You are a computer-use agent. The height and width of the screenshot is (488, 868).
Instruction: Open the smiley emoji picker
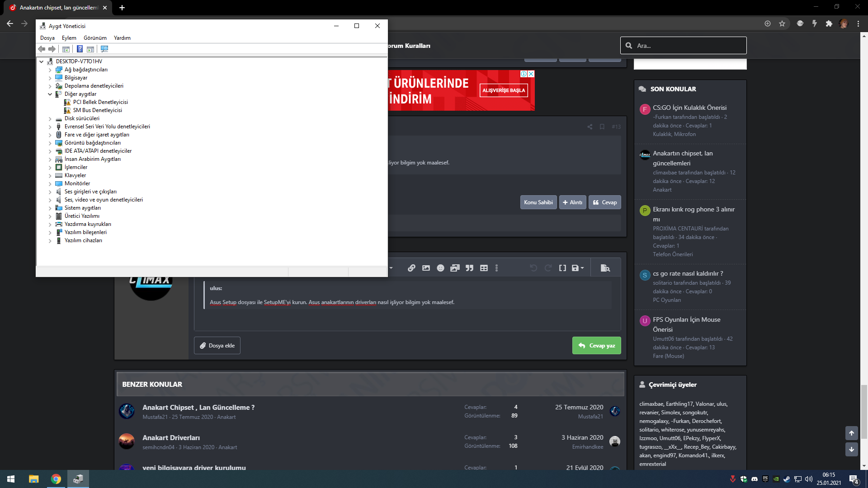point(440,268)
